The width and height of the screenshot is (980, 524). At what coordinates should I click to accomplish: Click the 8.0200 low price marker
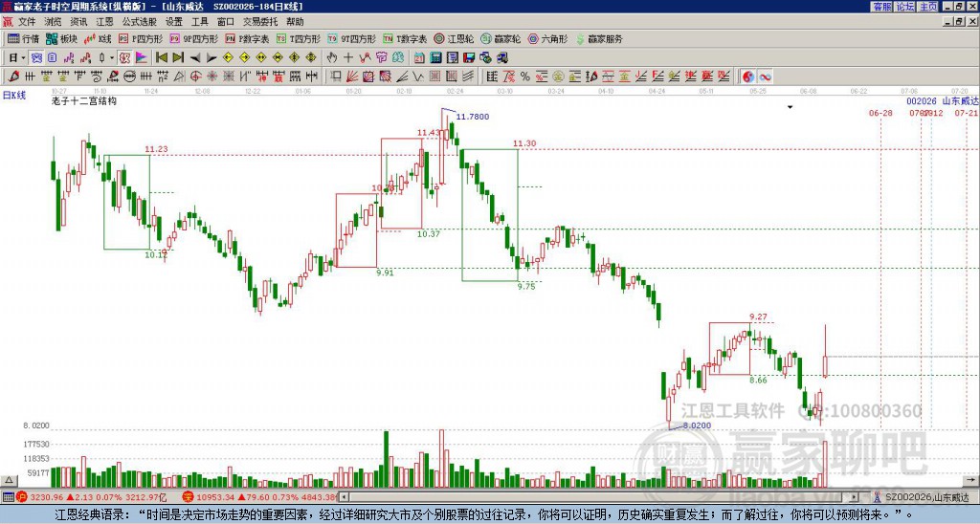(697, 426)
